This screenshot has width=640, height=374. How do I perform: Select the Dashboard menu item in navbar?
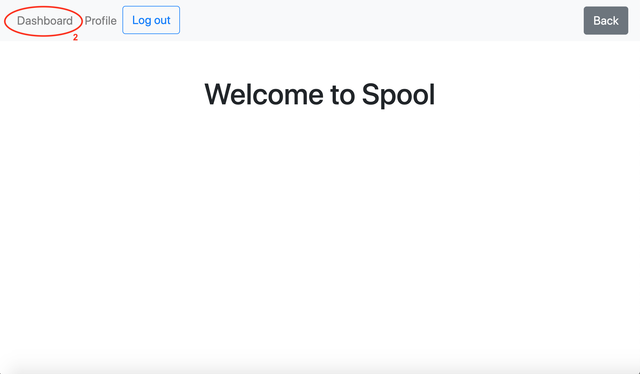44,21
